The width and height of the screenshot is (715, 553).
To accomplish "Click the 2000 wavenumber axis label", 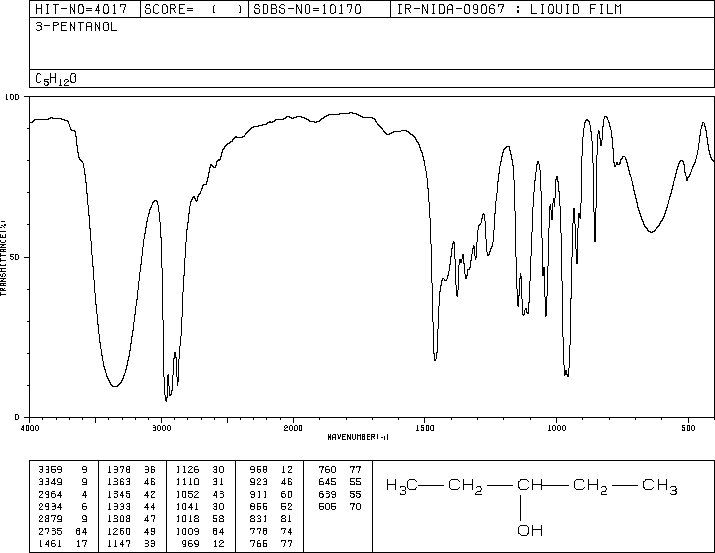I will tap(293, 428).
